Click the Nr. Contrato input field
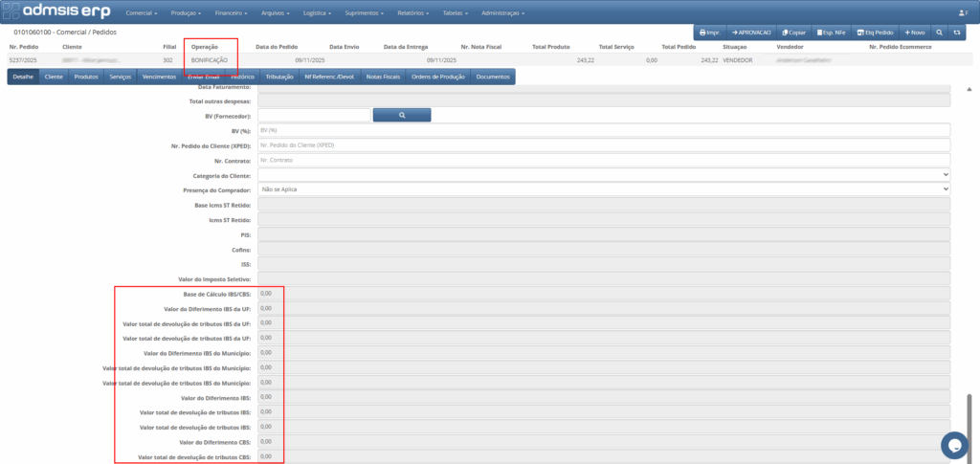The width and height of the screenshot is (980, 464). (x=604, y=160)
